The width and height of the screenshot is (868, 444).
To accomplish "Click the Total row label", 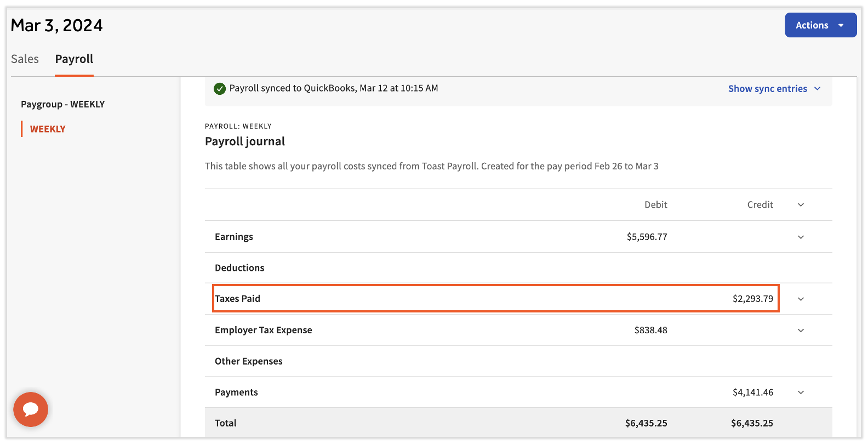I will point(226,423).
